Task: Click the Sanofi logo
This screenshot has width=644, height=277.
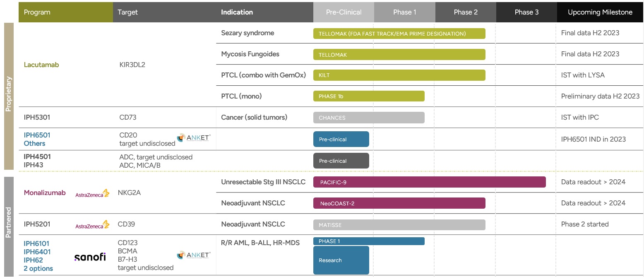Action: (90, 257)
